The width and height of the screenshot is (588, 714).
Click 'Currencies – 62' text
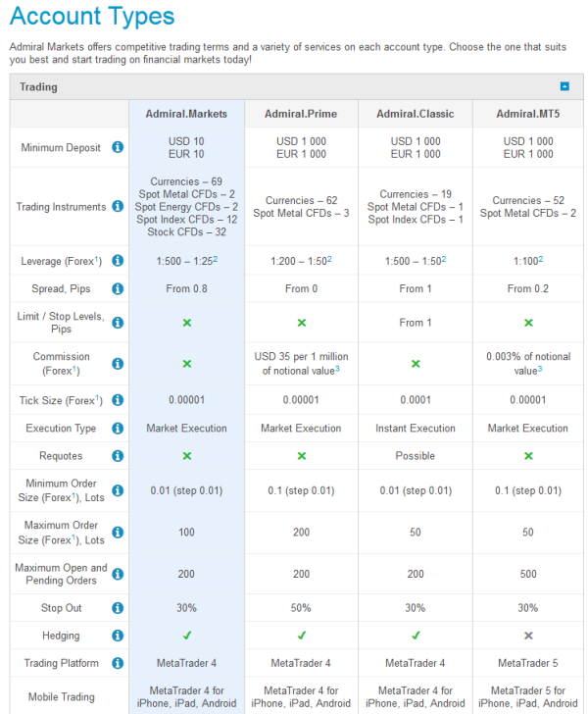301,200
